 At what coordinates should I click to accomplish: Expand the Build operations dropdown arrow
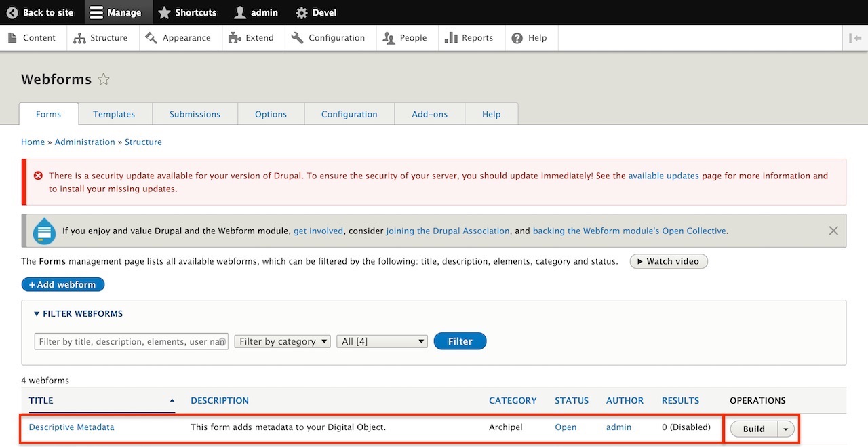pyautogui.click(x=786, y=429)
